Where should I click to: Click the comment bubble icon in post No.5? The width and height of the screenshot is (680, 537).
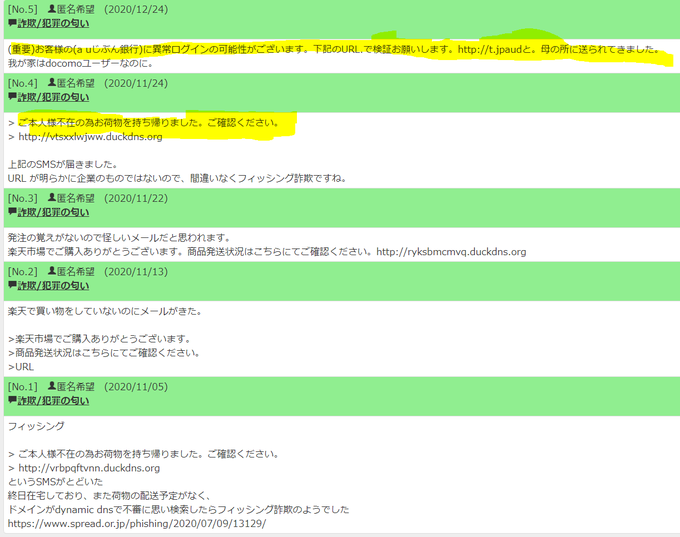12,23
